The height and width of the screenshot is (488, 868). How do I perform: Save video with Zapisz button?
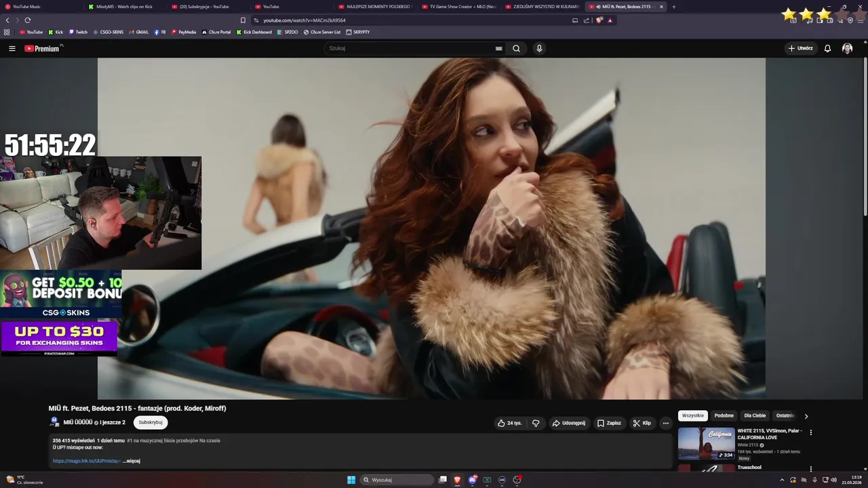click(x=609, y=423)
